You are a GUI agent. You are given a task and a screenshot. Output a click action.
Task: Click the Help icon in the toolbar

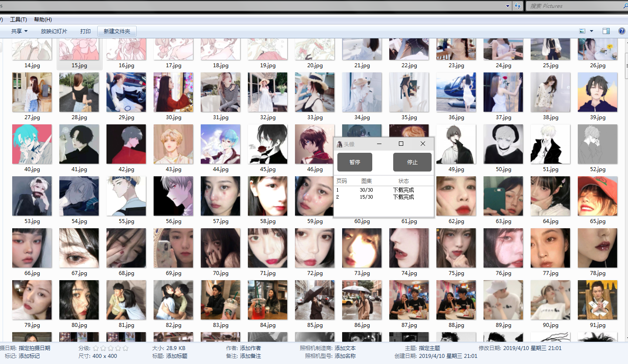click(x=622, y=31)
